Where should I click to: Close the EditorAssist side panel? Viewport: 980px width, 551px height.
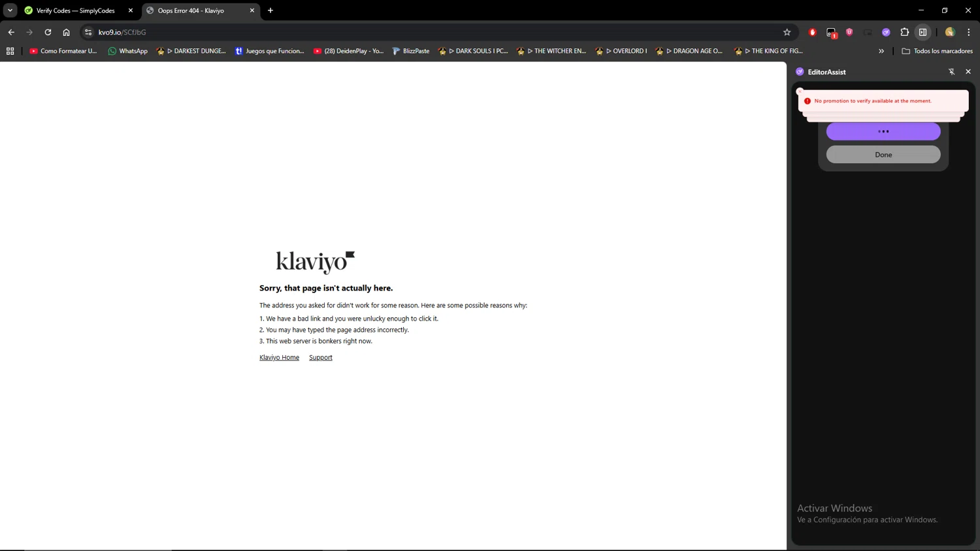point(968,72)
